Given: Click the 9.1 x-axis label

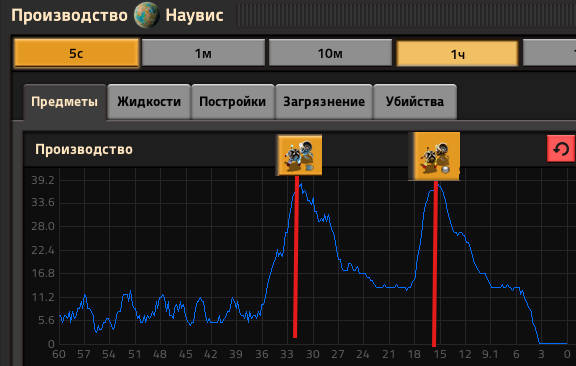Looking at the screenshot, I should (490, 354).
